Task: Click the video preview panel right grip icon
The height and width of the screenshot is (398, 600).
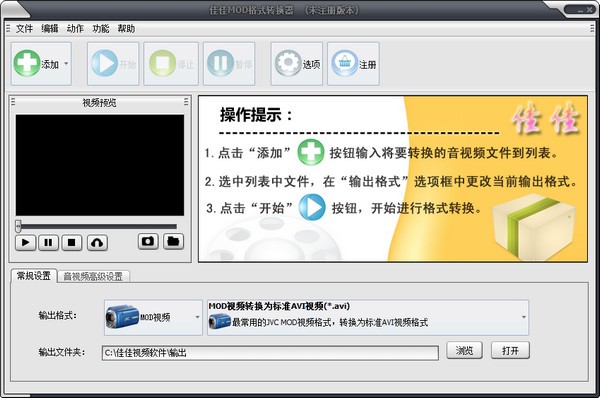Action: 186,102
